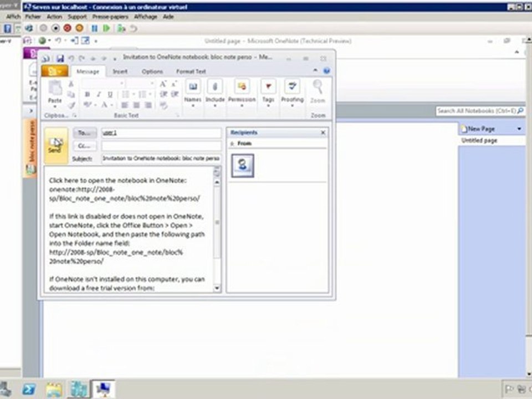Screen dimensions: 532x399
Task: Pause the virtual machine
Action: (x=94, y=28)
